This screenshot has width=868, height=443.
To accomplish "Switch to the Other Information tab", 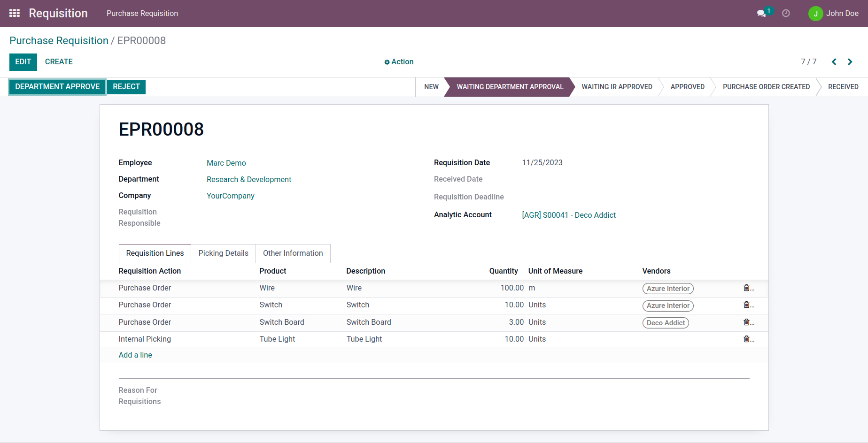I will (x=293, y=253).
